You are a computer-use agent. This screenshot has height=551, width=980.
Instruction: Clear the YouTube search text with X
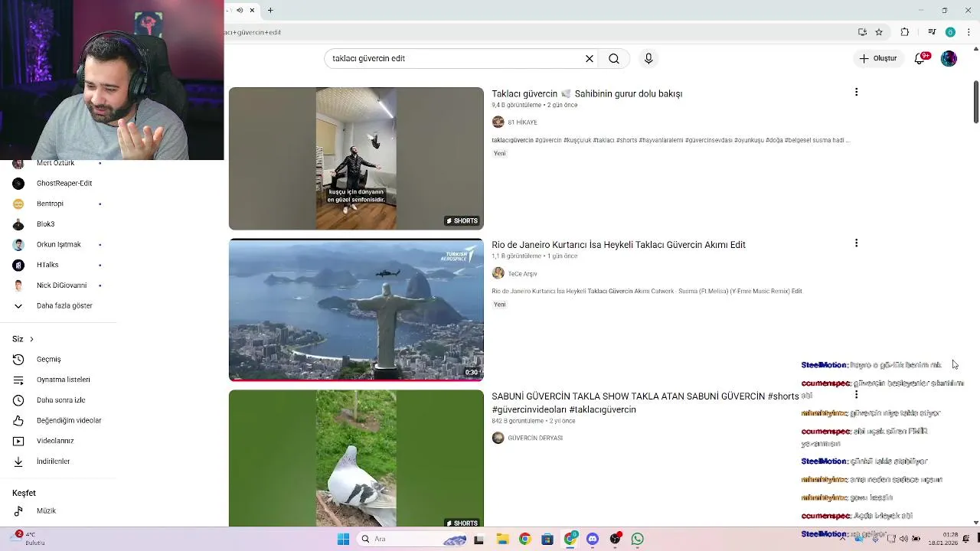tap(590, 58)
